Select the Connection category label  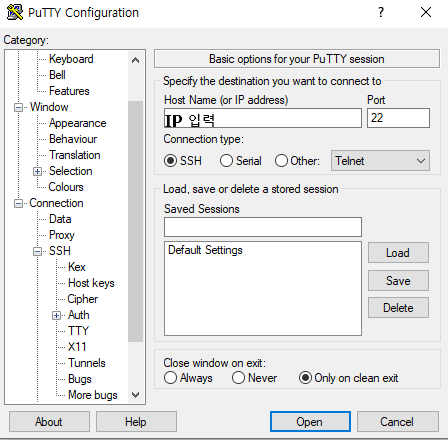56,203
